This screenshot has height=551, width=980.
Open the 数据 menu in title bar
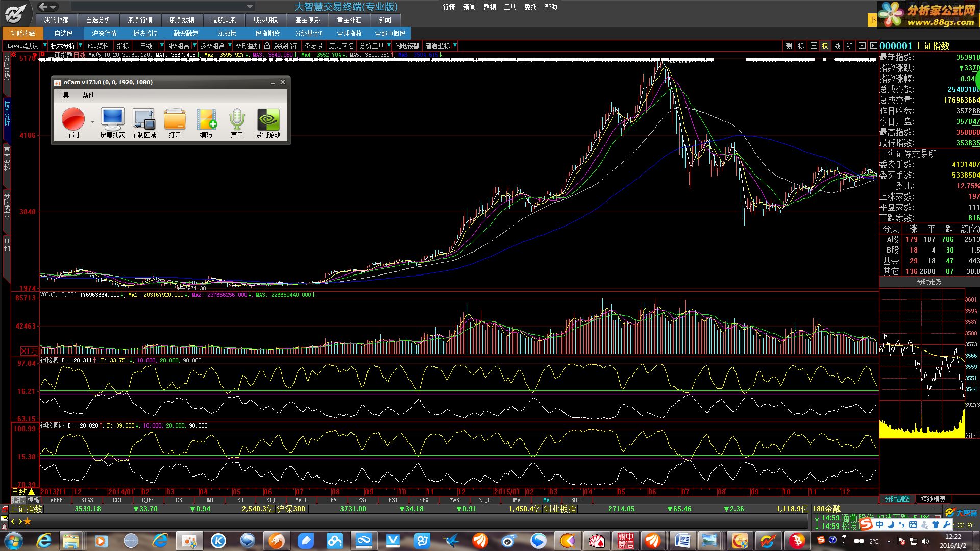tap(489, 7)
